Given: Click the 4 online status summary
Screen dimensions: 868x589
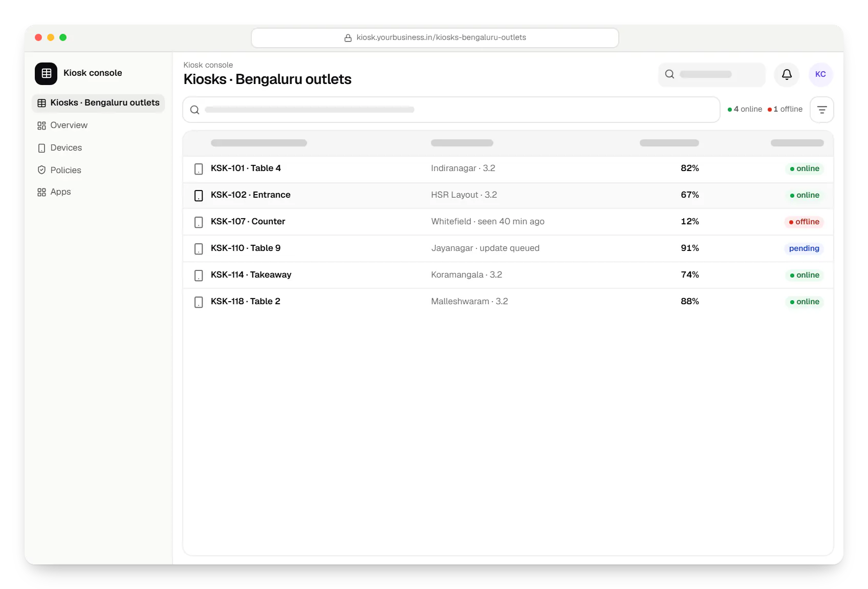Looking at the screenshot, I should pos(745,109).
